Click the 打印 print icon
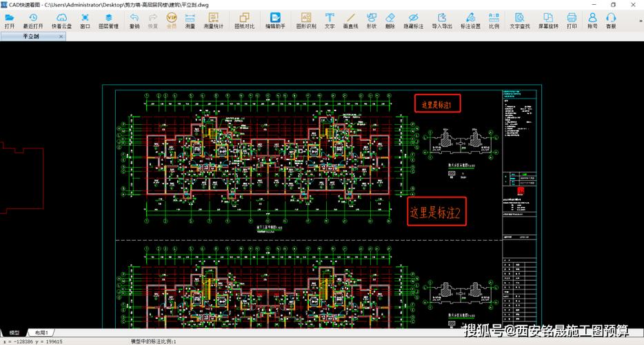The height and width of the screenshot is (345, 644). tap(572, 21)
